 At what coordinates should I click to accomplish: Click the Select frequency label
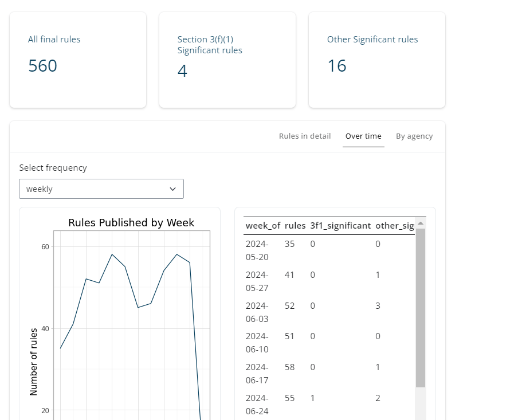53,168
